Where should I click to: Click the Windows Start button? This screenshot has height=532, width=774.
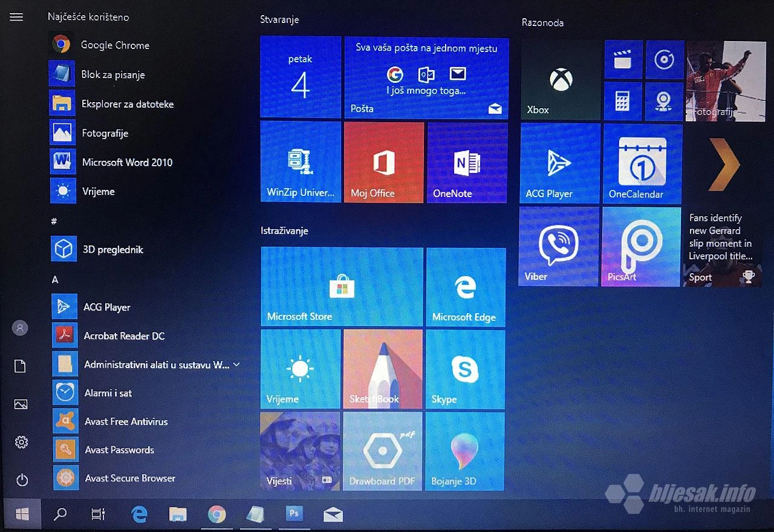(x=23, y=514)
